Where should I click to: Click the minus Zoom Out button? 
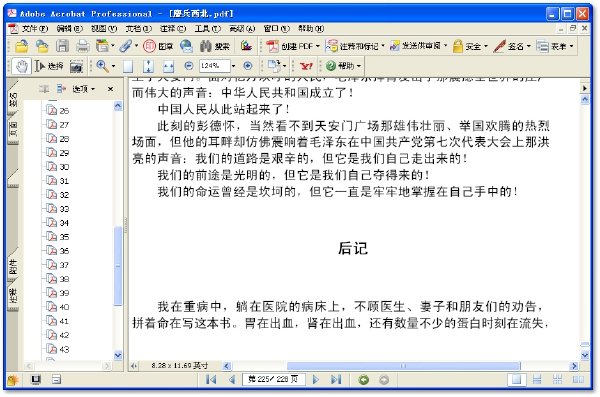coord(188,66)
